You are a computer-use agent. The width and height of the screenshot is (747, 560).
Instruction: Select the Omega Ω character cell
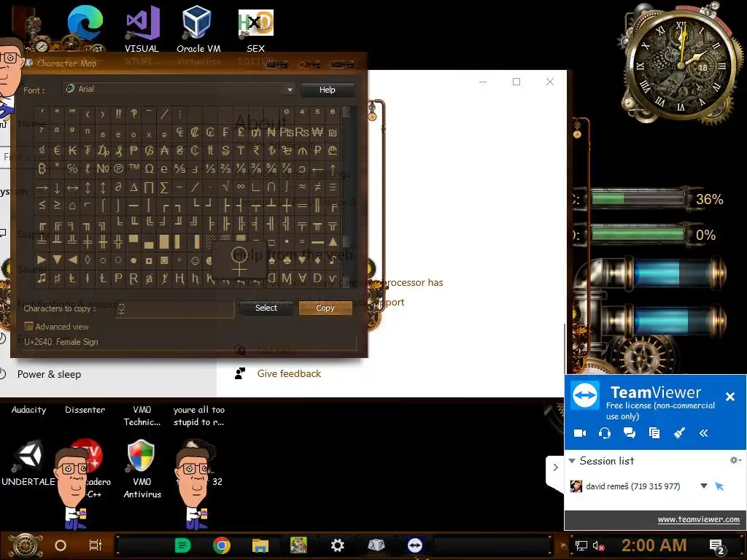149,168
